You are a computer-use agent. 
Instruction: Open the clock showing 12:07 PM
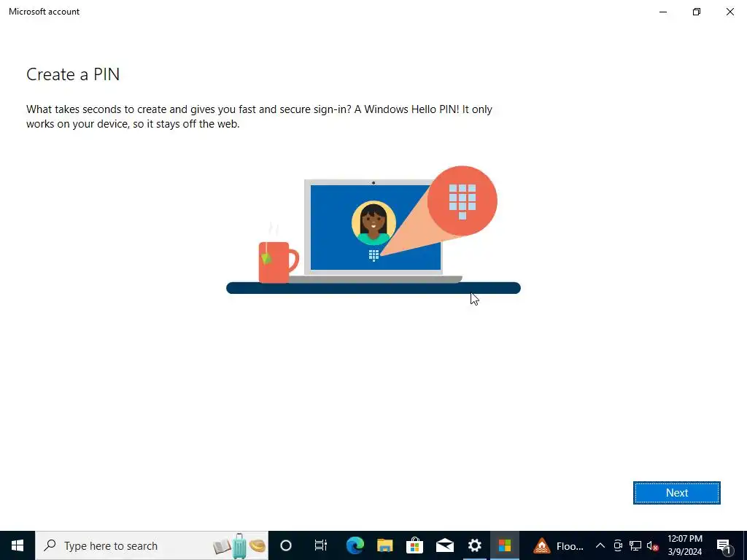pyautogui.click(x=684, y=545)
